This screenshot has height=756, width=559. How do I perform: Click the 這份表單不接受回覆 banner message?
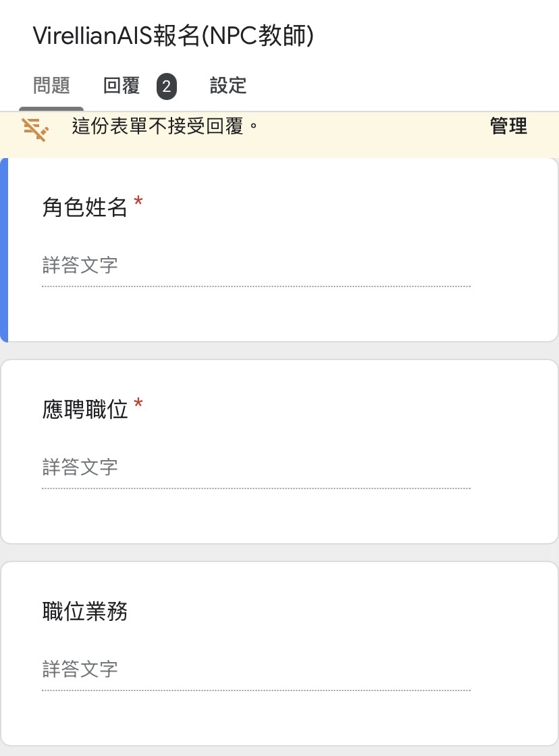pos(165,126)
